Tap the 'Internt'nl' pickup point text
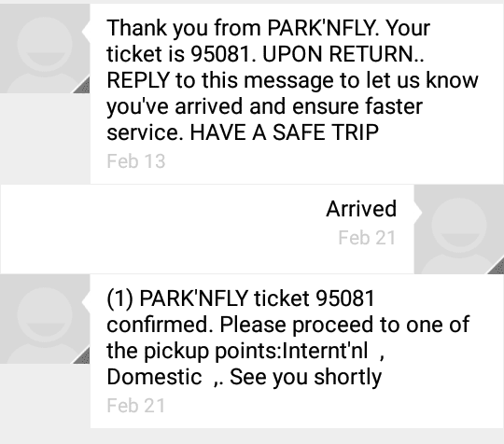Screen dimensions: 504x444 pos(325,351)
